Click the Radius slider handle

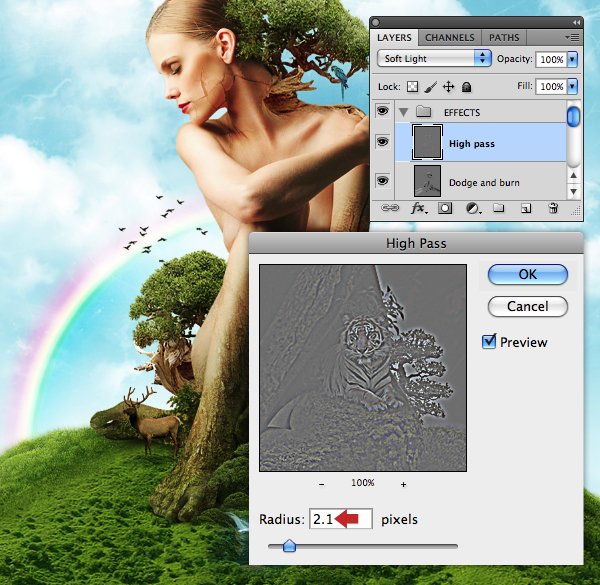tap(289, 546)
